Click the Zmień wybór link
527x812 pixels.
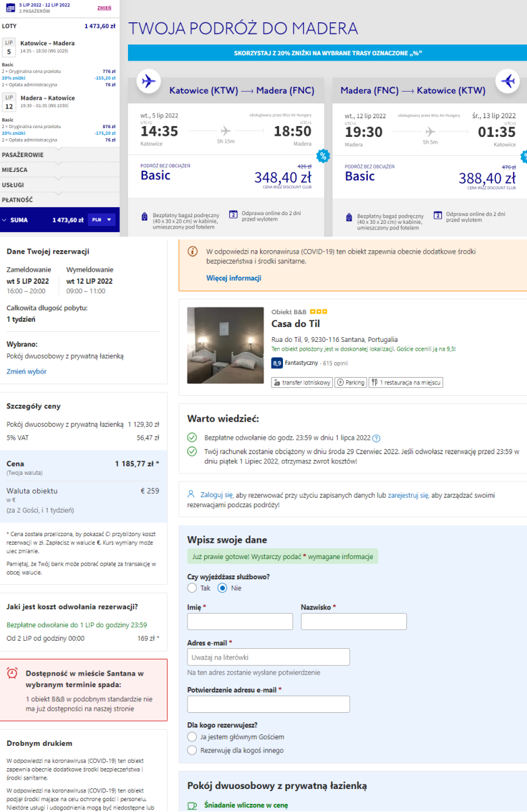26,372
